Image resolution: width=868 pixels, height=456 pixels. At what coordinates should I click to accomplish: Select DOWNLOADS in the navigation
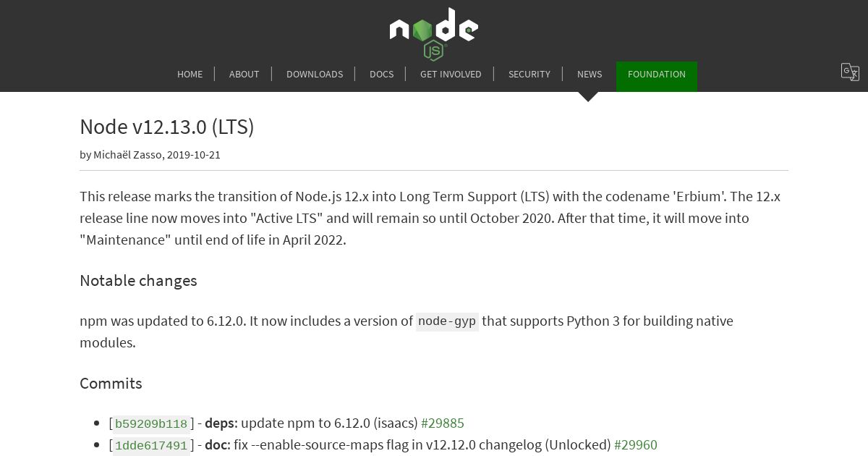tap(315, 74)
